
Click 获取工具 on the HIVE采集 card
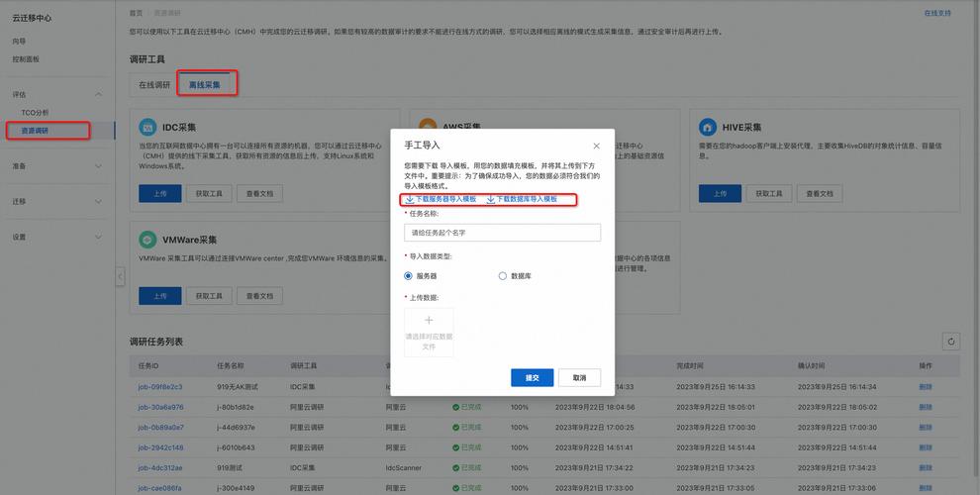tap(769, 194)
